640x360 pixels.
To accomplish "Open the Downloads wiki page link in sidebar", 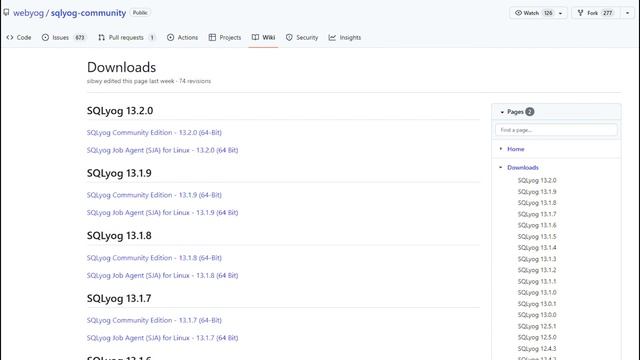I will (523, 168).
